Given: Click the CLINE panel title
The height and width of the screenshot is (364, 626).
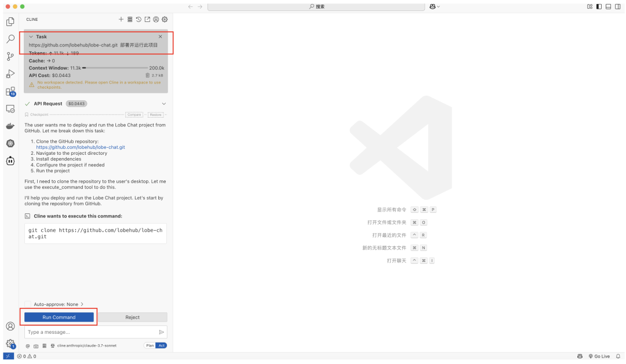Looking at the screenshot, I should tap(32, 19).
